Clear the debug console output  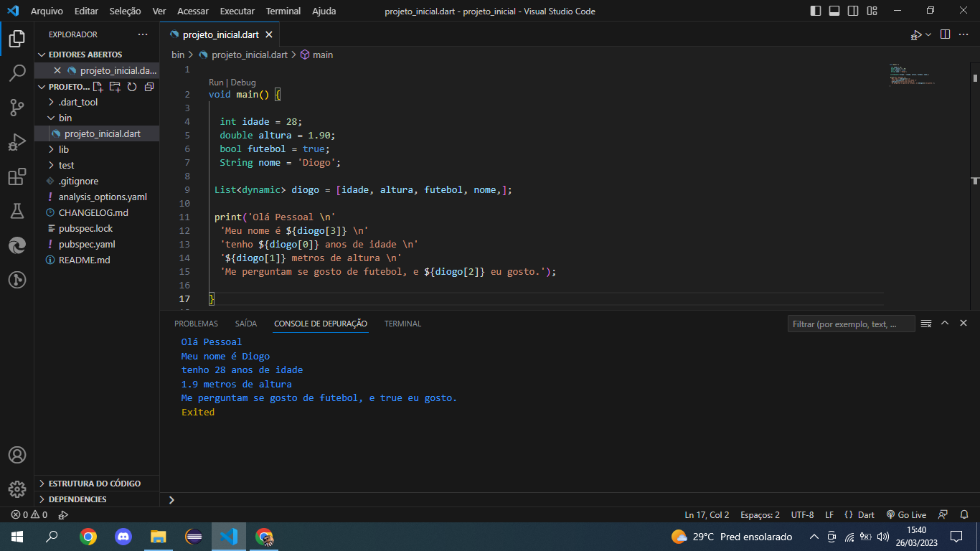[926, 324]
